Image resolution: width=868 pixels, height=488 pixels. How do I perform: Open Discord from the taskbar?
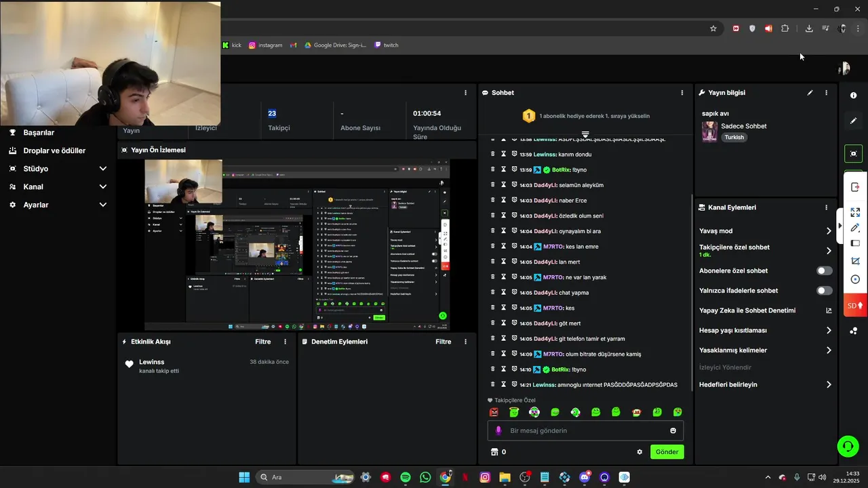pos(585,477)
